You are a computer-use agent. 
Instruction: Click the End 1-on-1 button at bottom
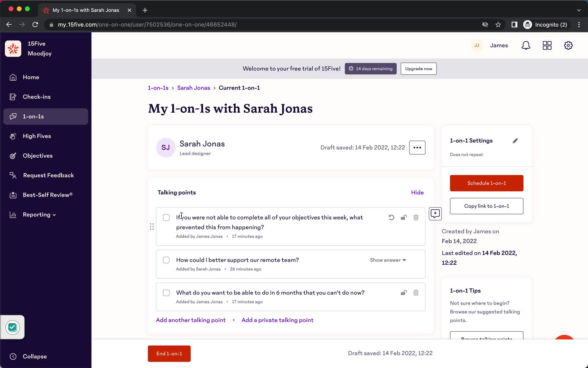pos(169,353)
